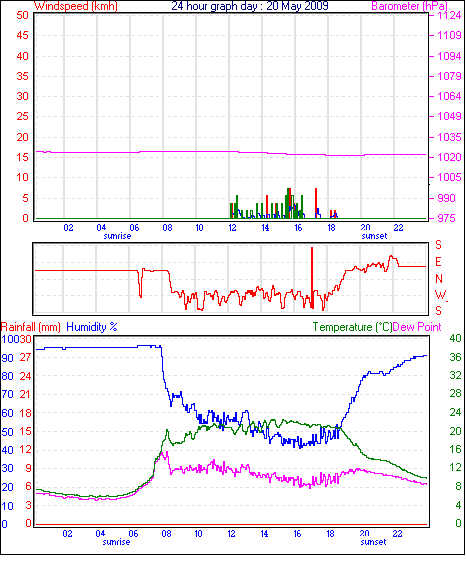Click the E wind direction letter
Image resolution: width=466 pixels, height=566 pixels.
pos(438,262)
